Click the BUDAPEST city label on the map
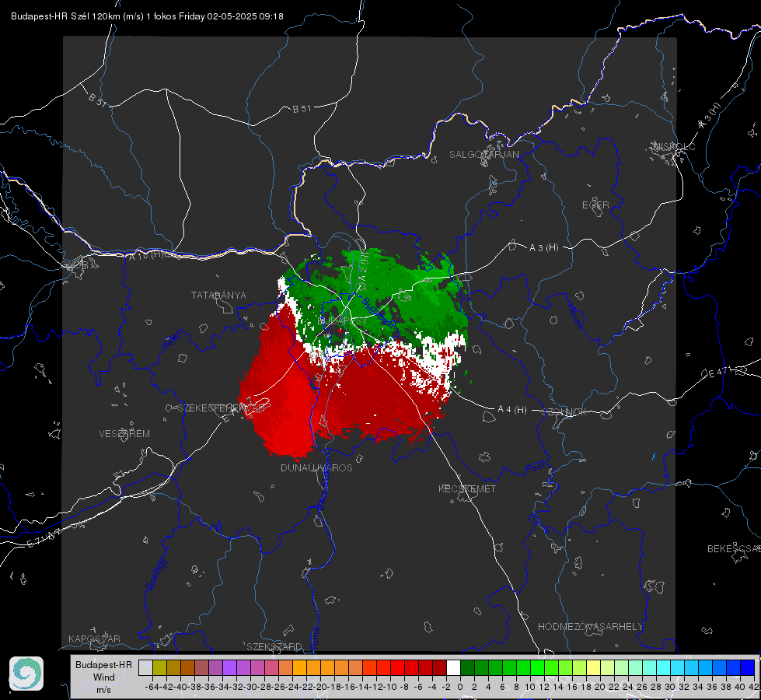 tap(342, 321)
